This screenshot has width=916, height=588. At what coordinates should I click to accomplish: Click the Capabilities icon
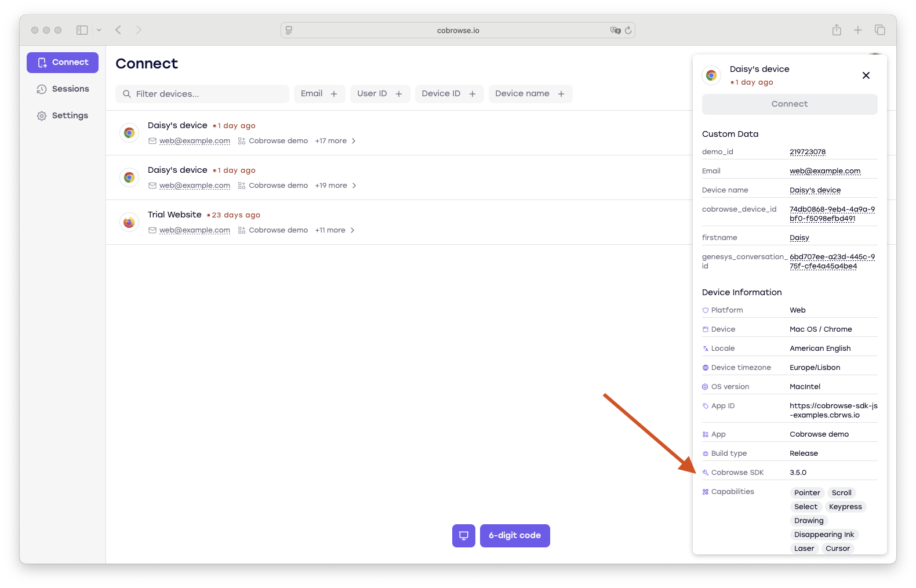[x=706, y=492]
